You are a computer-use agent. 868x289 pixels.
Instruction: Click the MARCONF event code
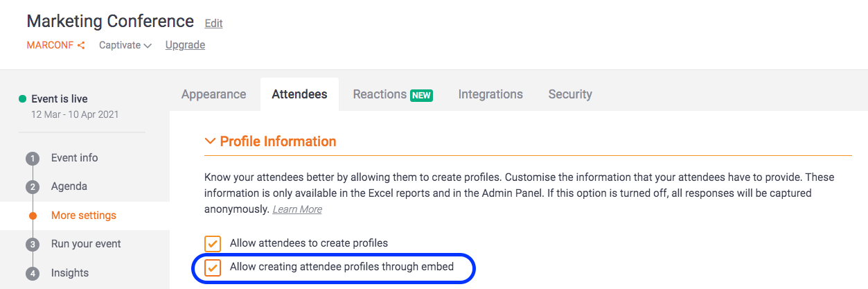tap(50, 46)
